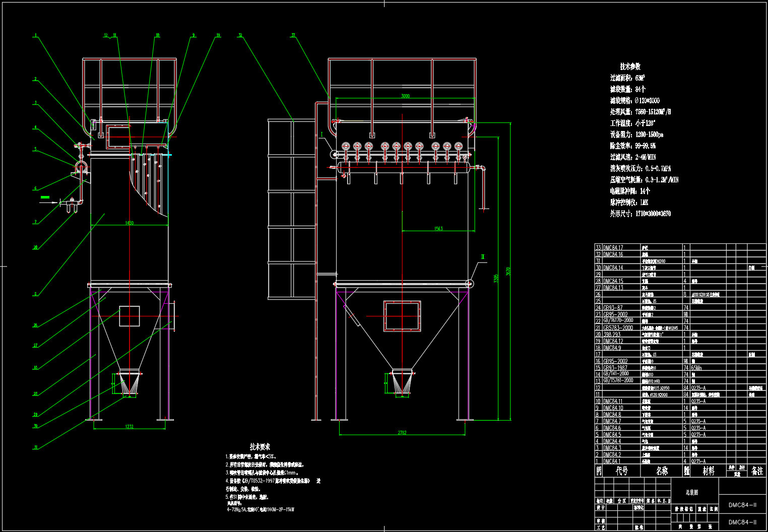Select the 名称 column header
Viewport: 768px width, 532px height.
click(x=662, y=471)
